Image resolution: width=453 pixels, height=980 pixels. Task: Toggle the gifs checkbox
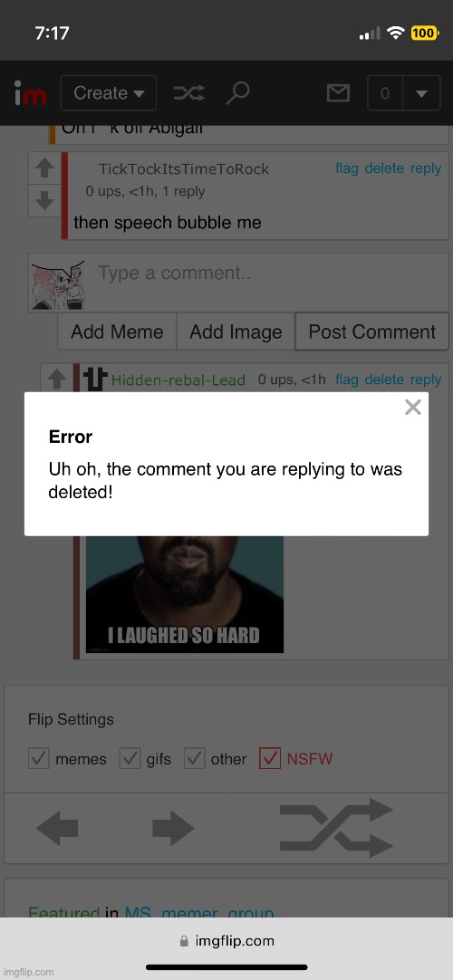pos(130,758)
